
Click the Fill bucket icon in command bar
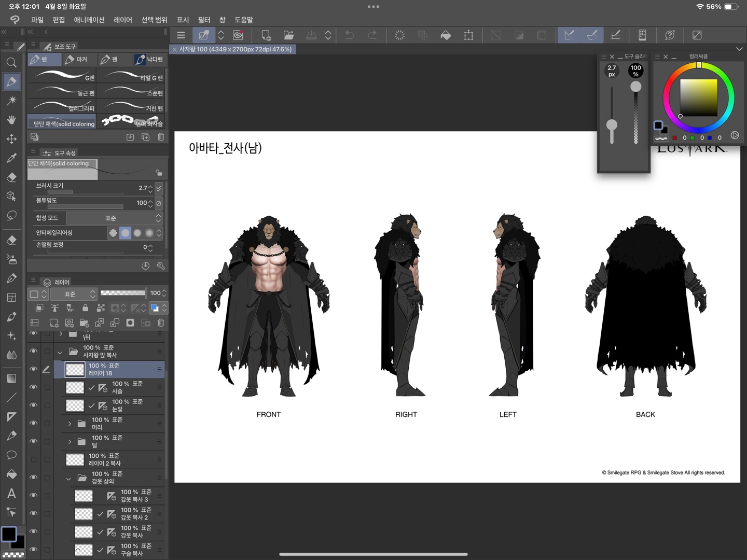click(446, 35)
